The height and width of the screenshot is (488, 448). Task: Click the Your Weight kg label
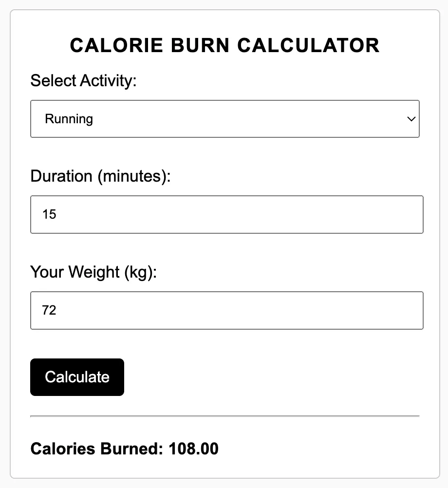(93, 272)
